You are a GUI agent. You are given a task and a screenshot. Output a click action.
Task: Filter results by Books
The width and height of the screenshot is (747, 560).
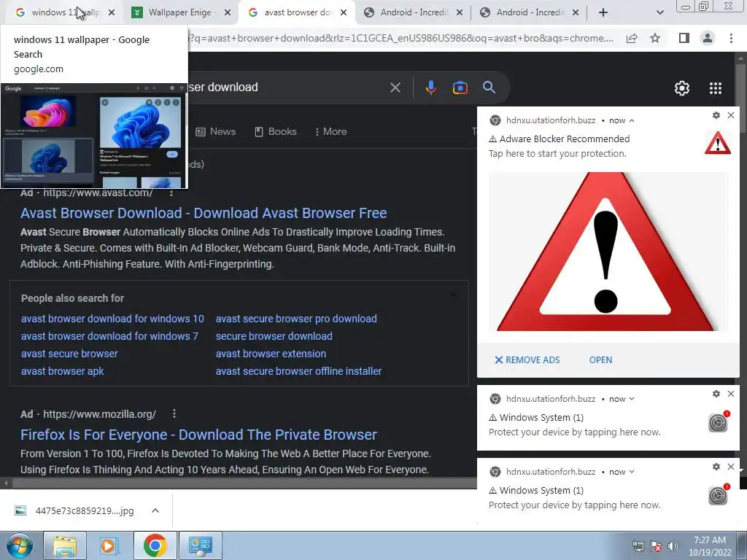click(275, 131)
